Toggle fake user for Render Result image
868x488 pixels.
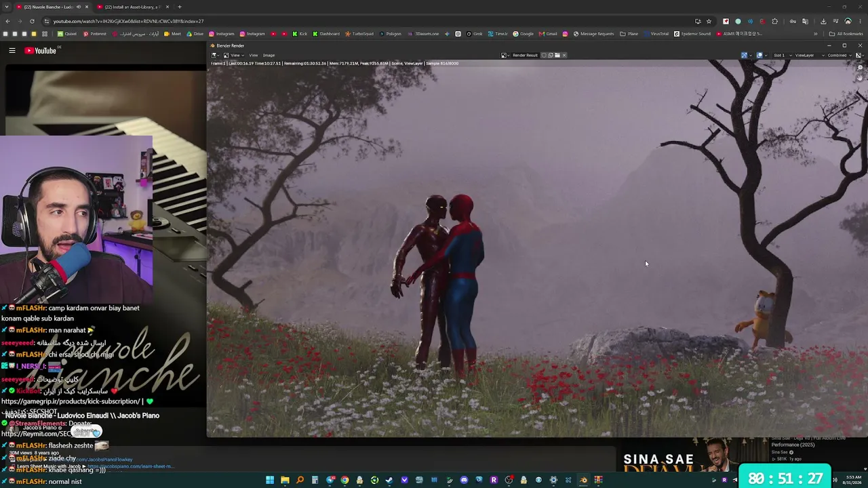[x=544, y=55]
